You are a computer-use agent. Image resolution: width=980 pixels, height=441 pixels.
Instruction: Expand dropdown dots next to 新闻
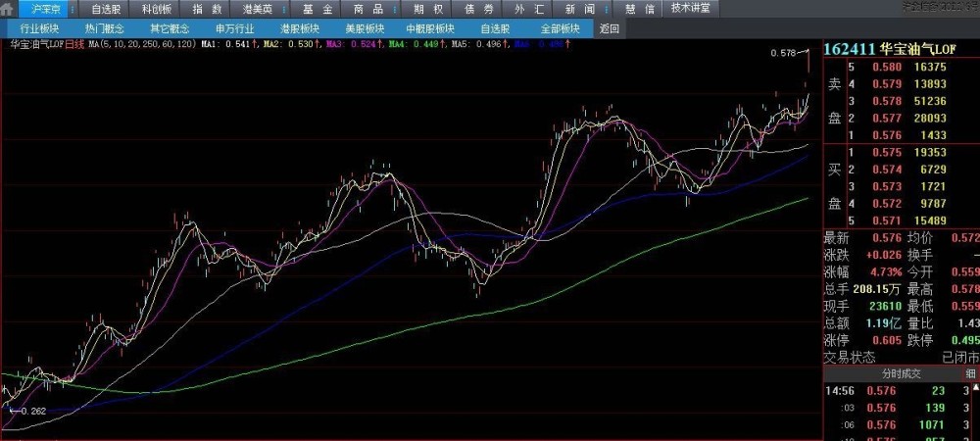607,10
